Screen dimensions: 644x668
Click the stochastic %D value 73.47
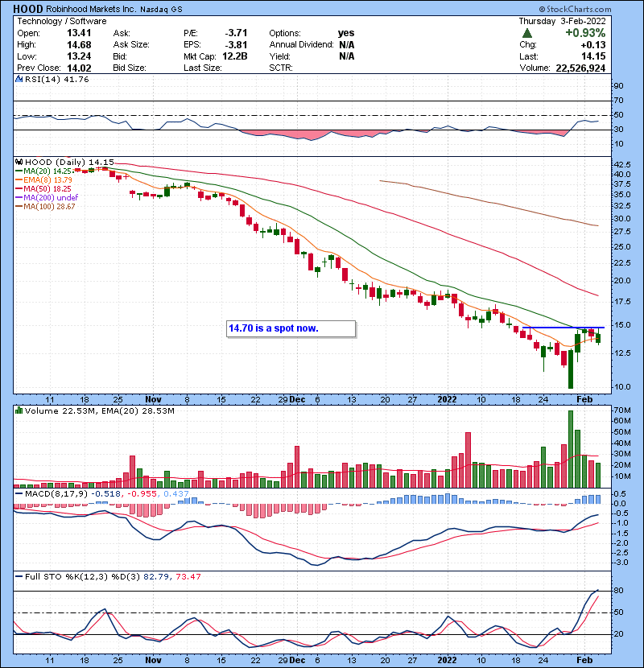(x=188, y=576)
